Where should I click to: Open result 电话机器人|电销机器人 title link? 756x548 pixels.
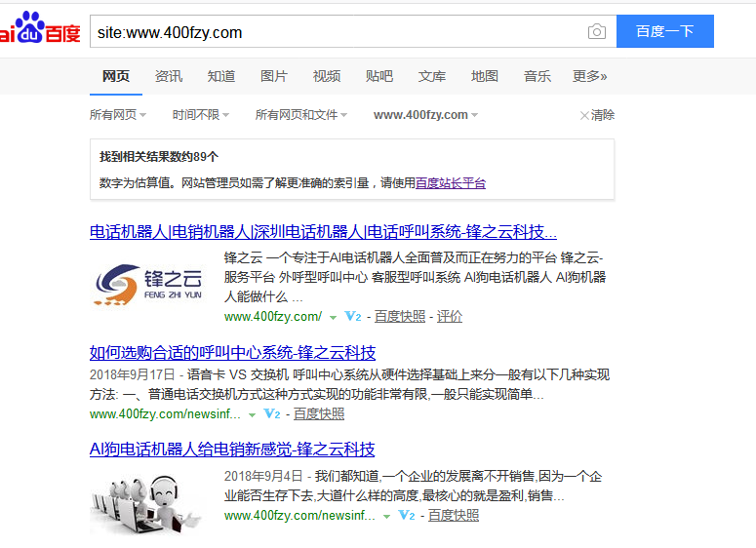(x=323, y=232)
